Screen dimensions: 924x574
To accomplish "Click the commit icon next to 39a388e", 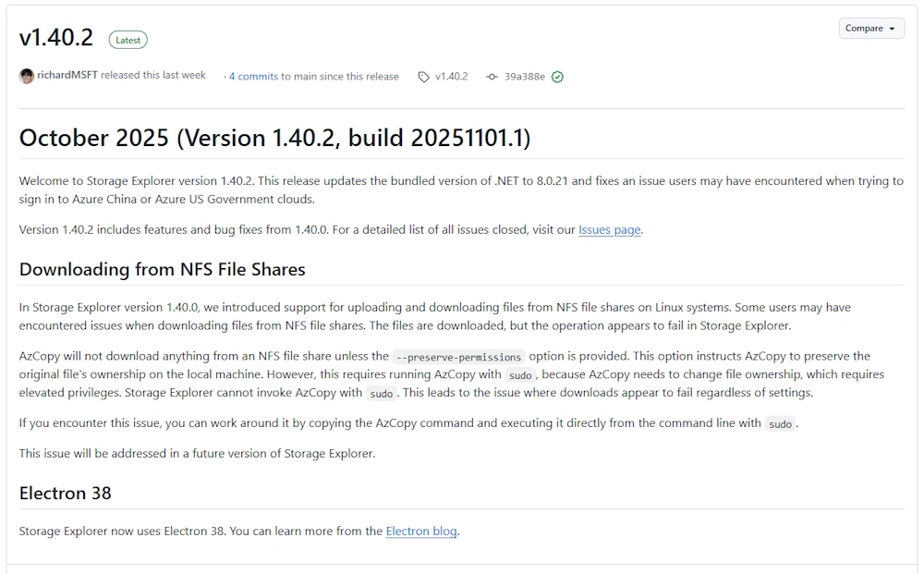I will [x=492, y=77].
